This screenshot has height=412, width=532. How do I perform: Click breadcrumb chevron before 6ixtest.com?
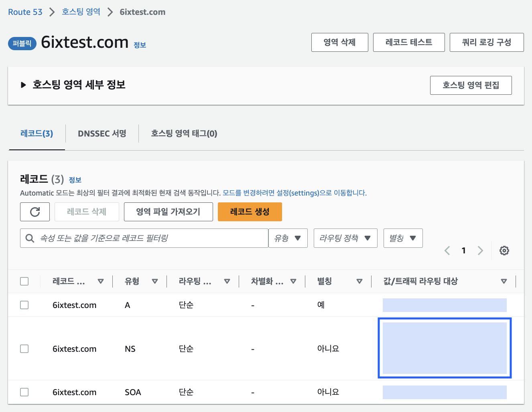point(110,12)
